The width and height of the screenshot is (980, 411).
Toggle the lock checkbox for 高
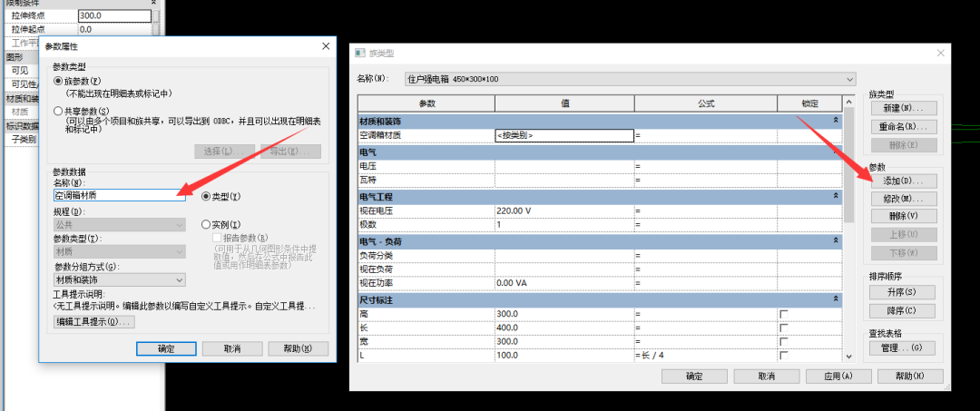coord(784,314)
